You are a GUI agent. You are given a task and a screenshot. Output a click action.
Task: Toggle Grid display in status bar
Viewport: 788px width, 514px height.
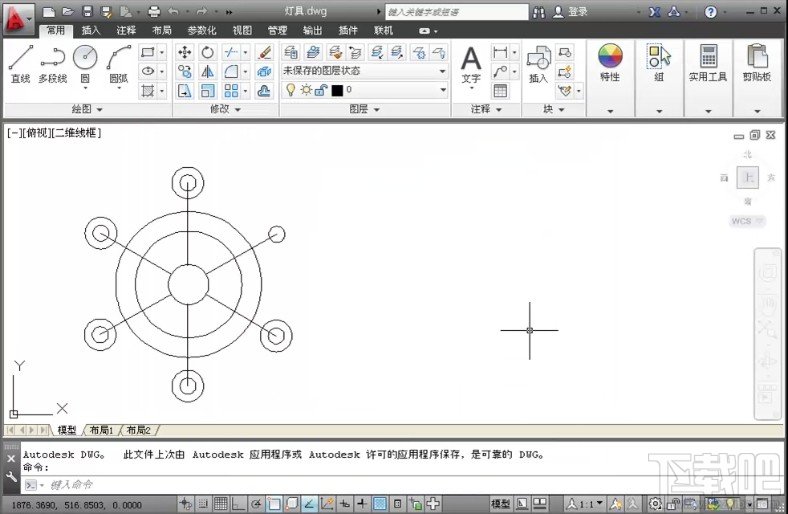click(220, 503)
